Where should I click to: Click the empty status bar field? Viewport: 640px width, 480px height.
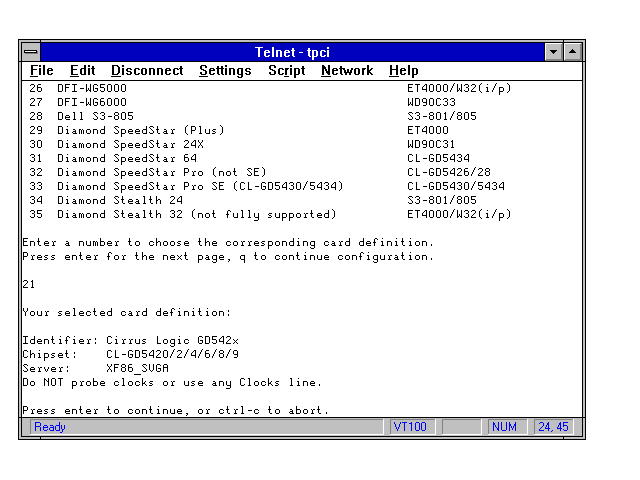462,427
